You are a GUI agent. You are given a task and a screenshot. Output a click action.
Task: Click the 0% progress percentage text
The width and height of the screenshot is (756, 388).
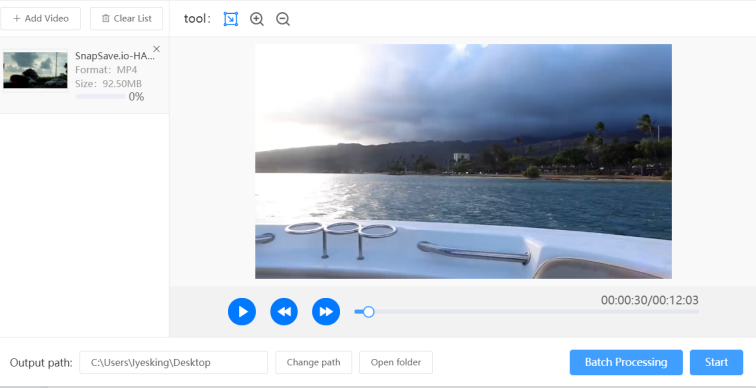[x=136, y=97]
